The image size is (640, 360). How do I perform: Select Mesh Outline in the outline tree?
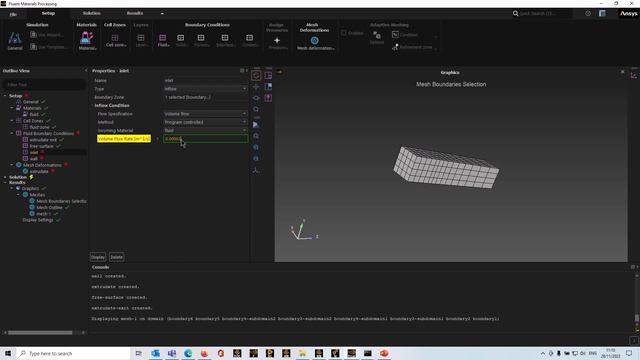pyautogui.click(x=49, y=207)
